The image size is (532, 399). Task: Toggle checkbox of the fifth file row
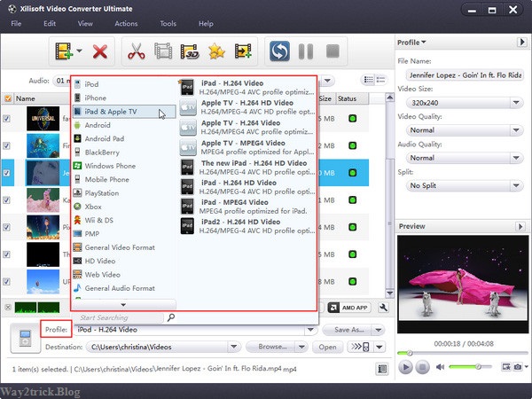tap(6, 227)
